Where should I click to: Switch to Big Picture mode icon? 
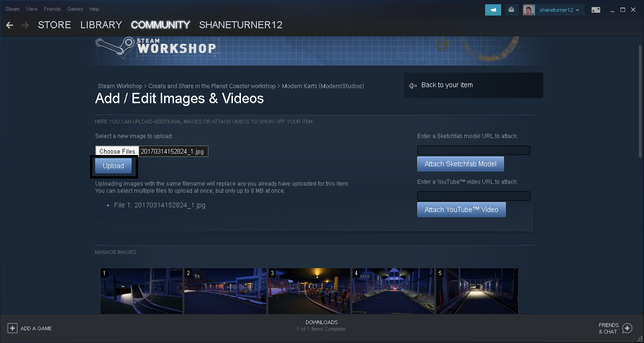click(596, 10)
